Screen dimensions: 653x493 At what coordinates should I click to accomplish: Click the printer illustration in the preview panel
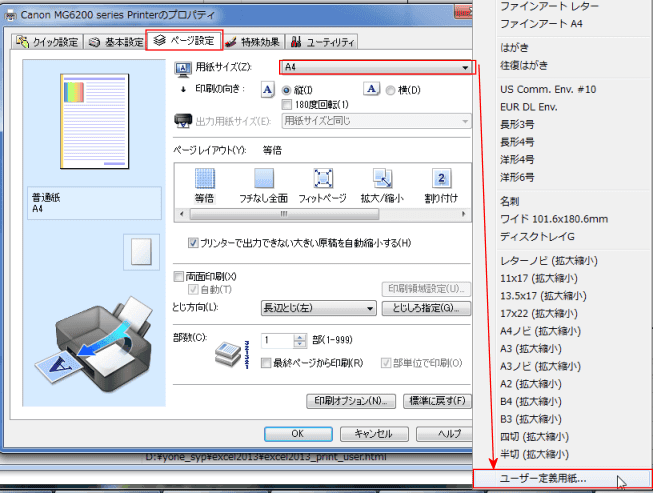click(95, 344)
